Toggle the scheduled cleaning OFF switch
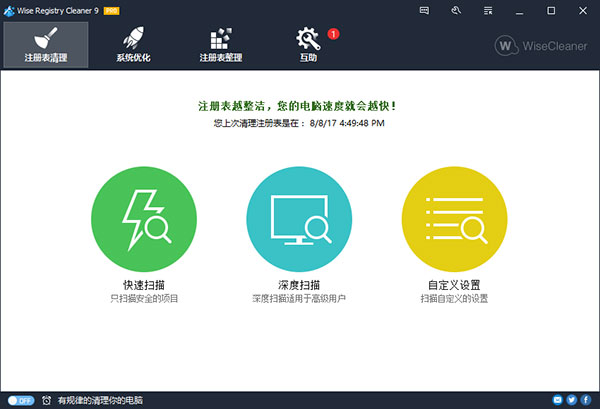Viewport: 600px width, 409px height. [21, 400]
